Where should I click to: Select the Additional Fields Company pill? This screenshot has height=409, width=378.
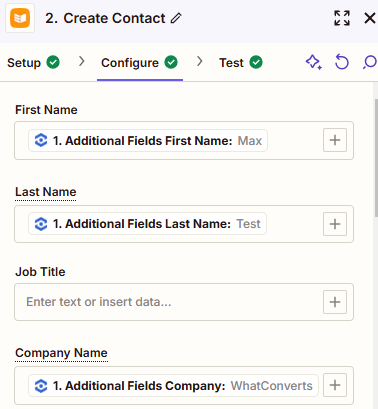tap(173, 386)
